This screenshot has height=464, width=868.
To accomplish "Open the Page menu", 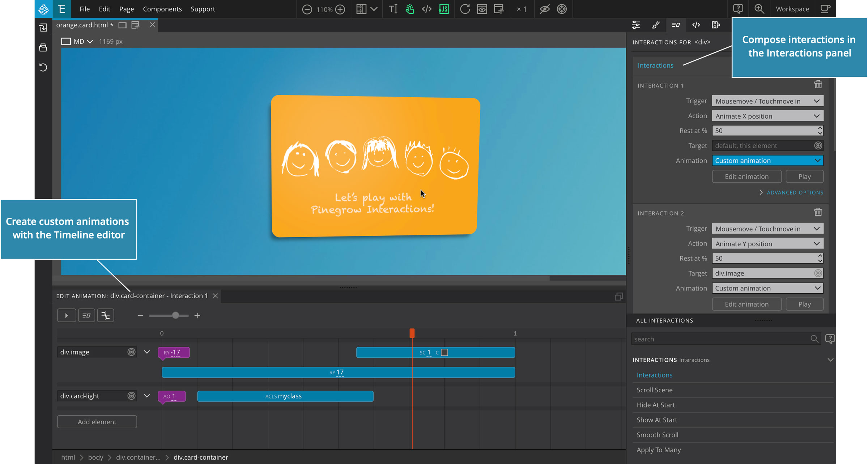I will 127,9.
